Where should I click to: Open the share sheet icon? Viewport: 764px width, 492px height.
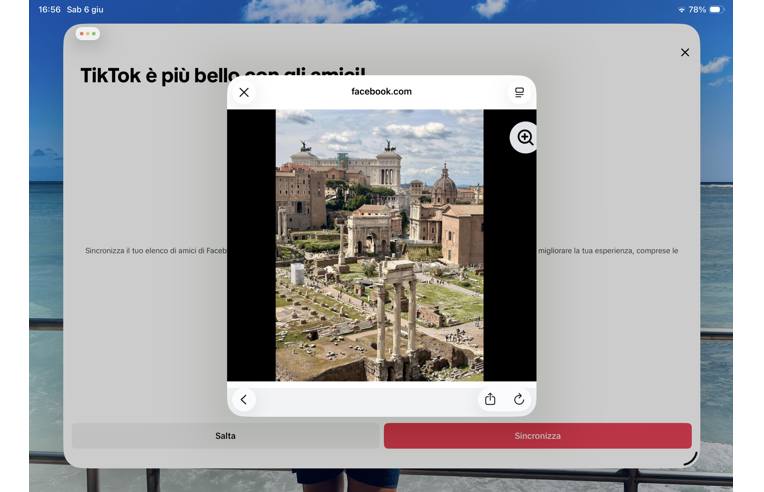[490, 399]
